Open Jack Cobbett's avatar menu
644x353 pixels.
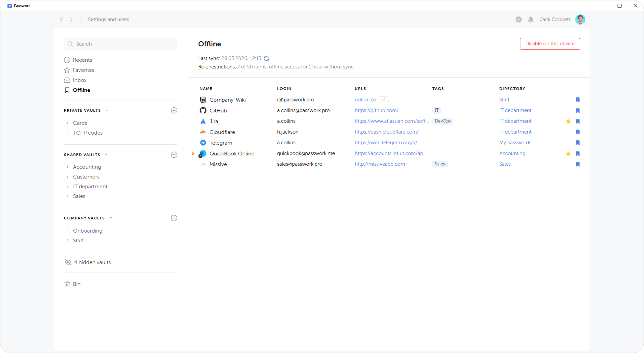(x=580, y=19)
